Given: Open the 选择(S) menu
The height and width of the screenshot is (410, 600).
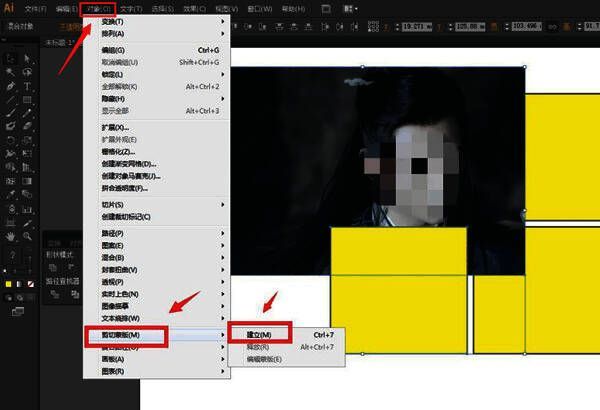Looking at the screenshot, I should pyautogui.click(x=163, y=9).
